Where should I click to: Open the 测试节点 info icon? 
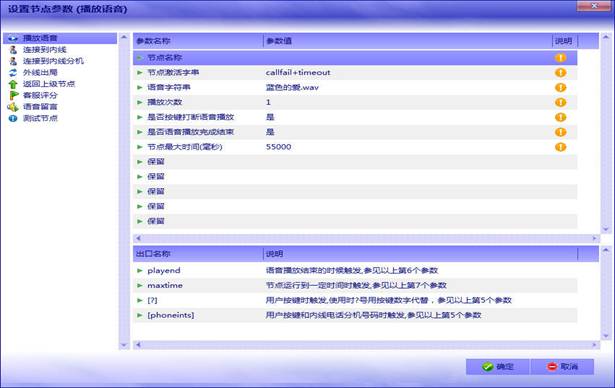(13, 118)
